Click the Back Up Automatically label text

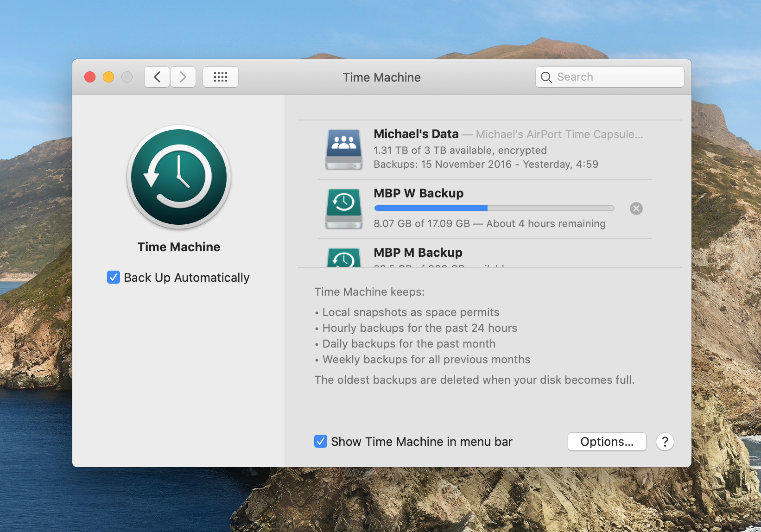[186, 277]
